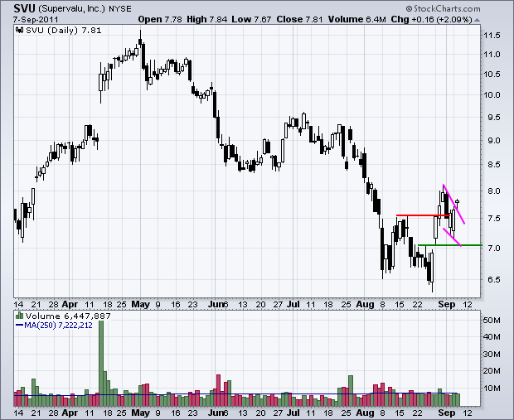Viewport: 514px width, 420px height.
Task: Select the upper magenta flag trendline
Action: pos(454,204)
